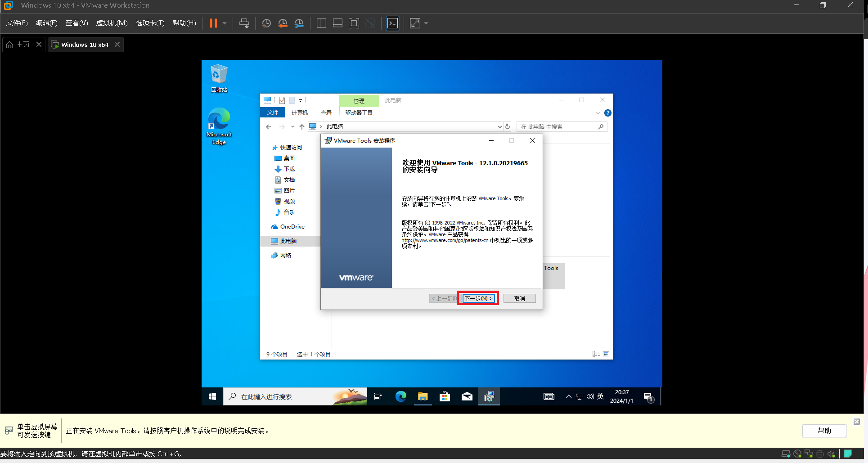Expand Explorer's recent locations dropdown
Image resolution: width=868 pixels, height=463 pixels.
[292, 127]
